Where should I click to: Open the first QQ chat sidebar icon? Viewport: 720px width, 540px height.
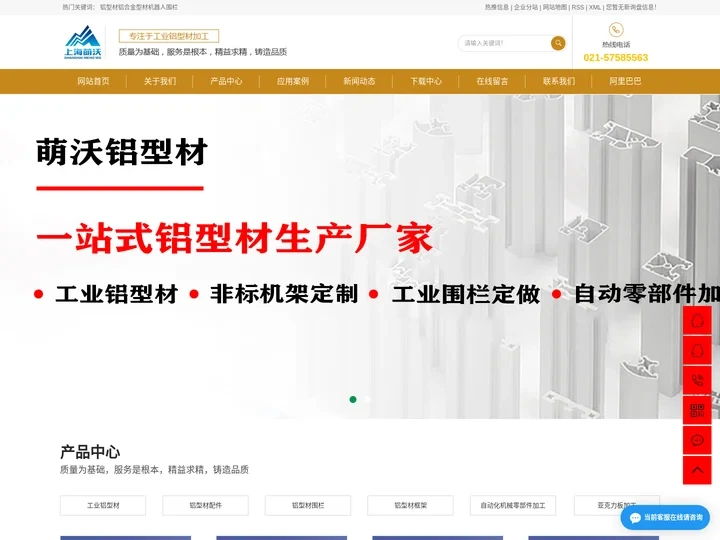click(x=697, y=321)
